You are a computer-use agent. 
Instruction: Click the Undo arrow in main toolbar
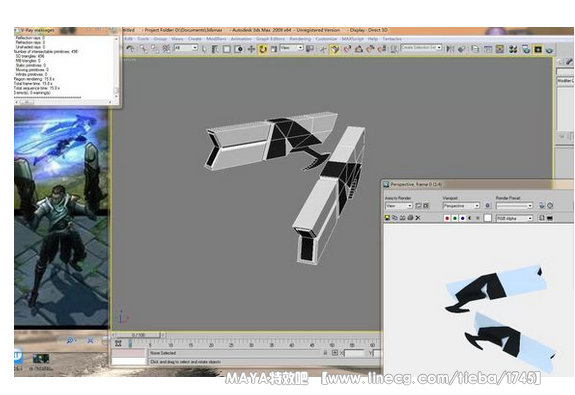pos(130,48)
